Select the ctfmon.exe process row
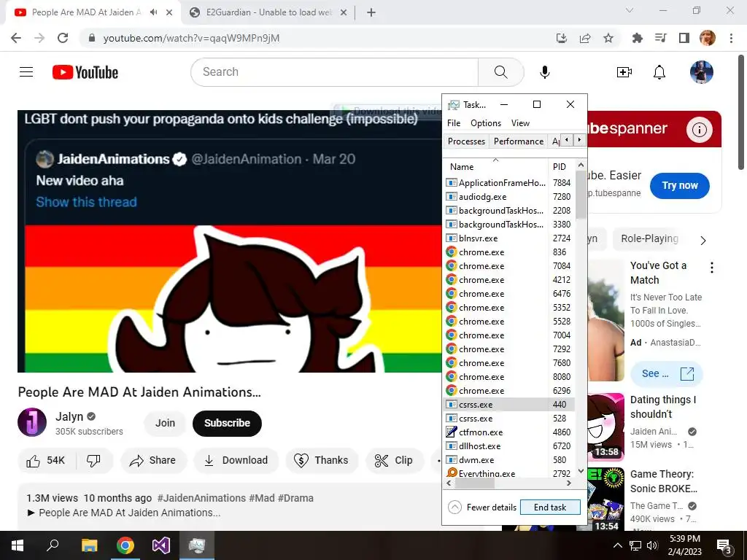The height and width of the screenshot is (560, 747). pyautogui.click(x=508, y=432)
